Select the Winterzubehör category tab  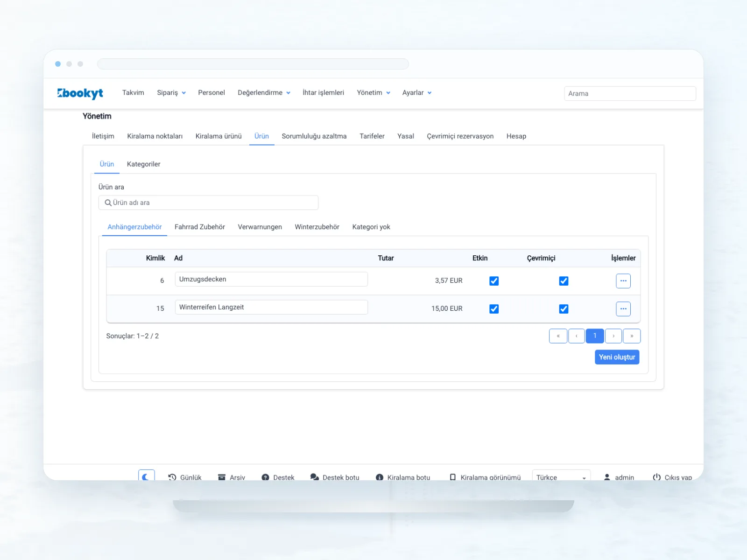click(x=317, y=227)
